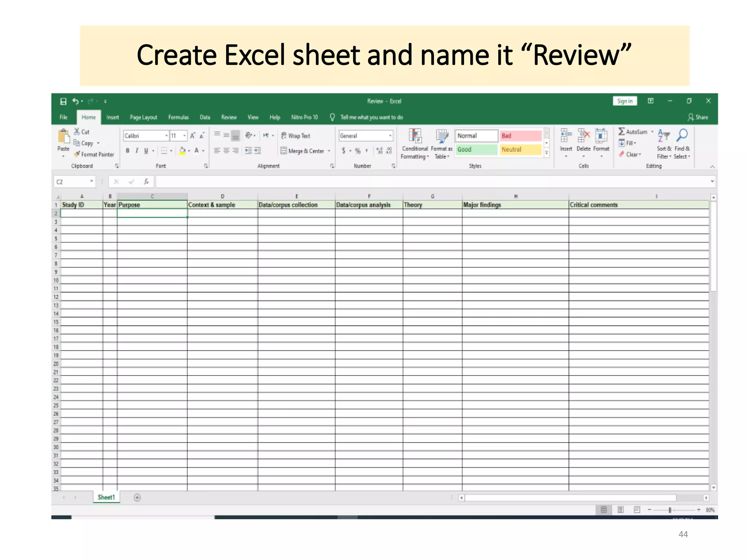Apply the Neutral cell style
The width and height of the screenshot is (747, 560).
pos(520,149)
